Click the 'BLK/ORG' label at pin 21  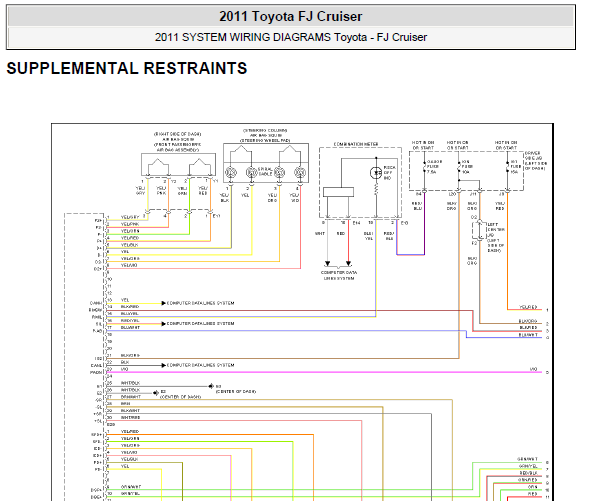point(130,355)
